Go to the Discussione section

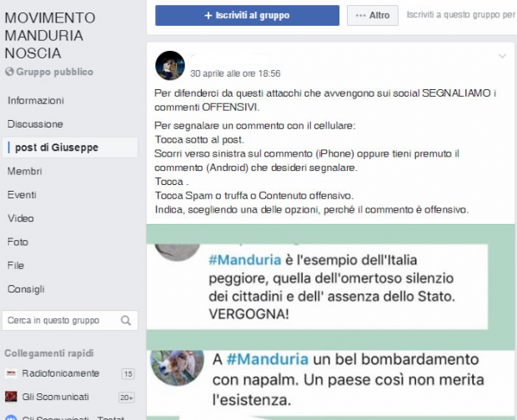35,124
